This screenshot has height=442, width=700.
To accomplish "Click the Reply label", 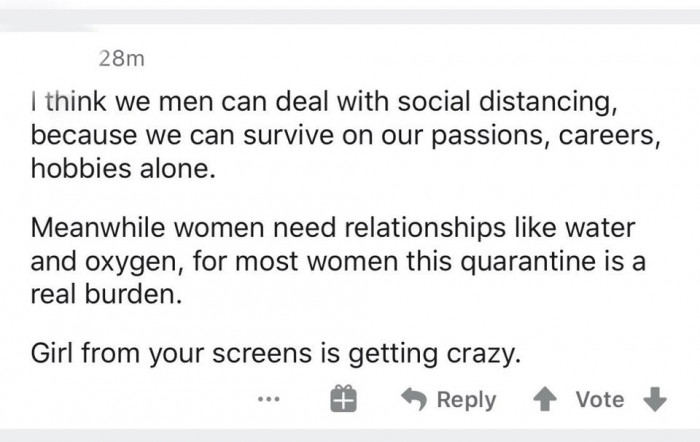I will pyautogui.click(x=466, y=400).
